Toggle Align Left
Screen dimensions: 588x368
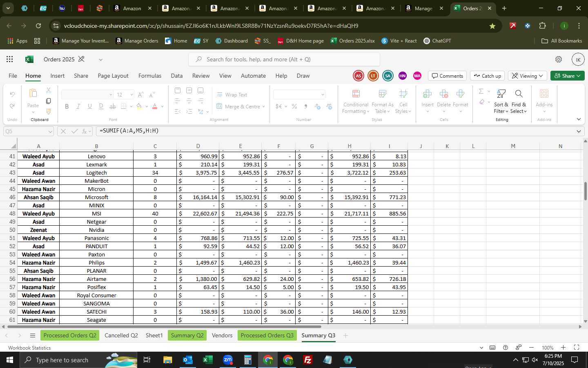click(177, 101)
